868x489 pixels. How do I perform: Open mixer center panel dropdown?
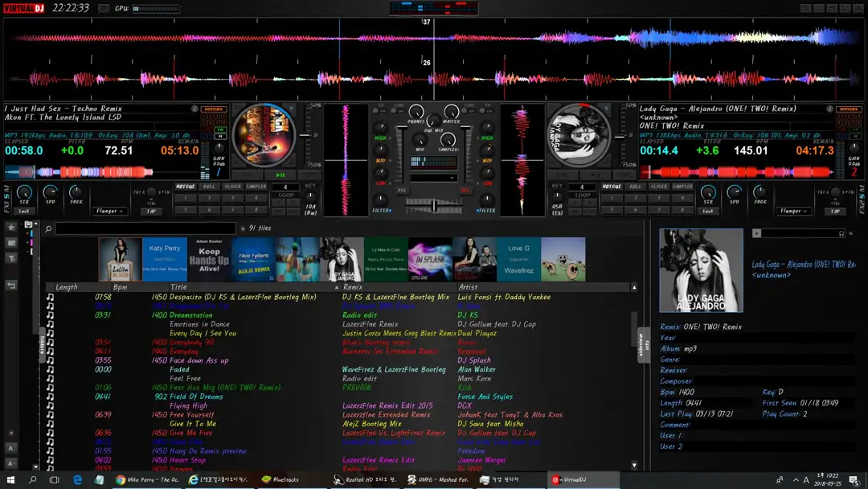(433, 178)
